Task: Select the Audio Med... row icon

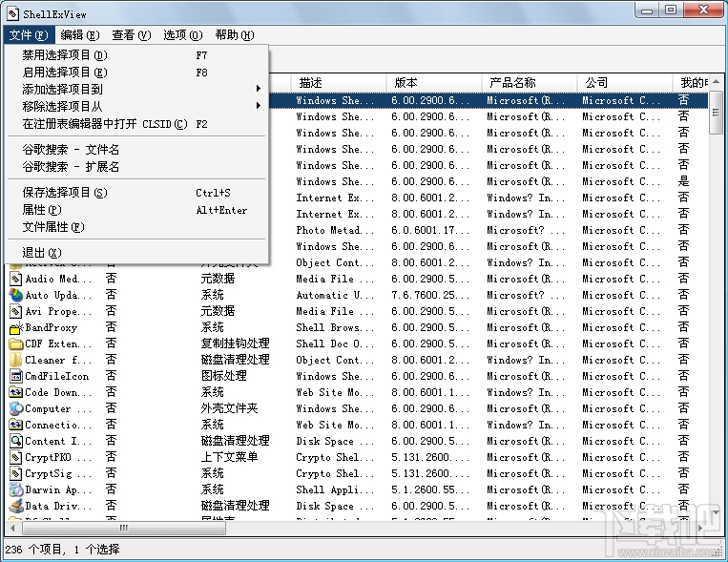Action: (x=16, y=279)
